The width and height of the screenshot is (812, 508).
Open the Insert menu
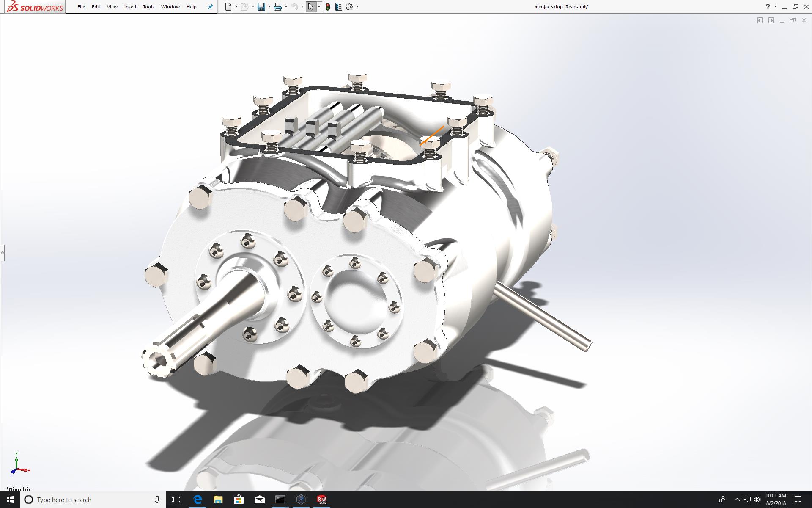click(x=130, y=7)
